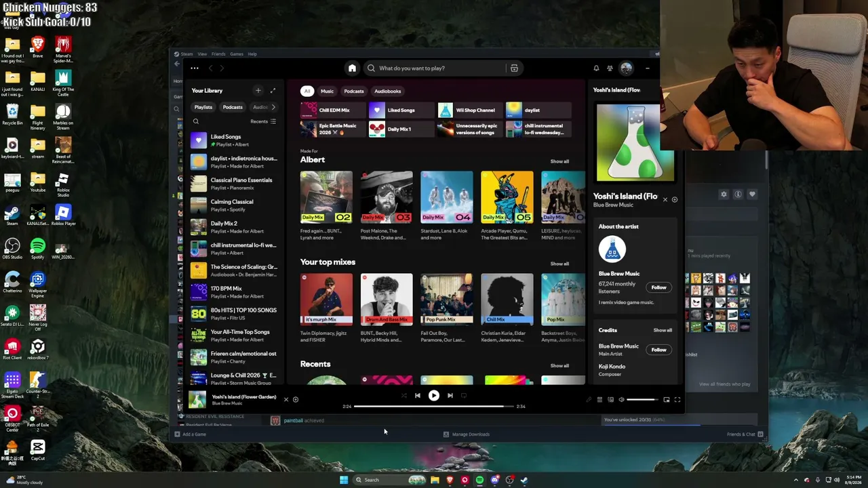Click Manage Downloads in the Steam window
This screenshot has width=868, height=488.
point(466,434)
